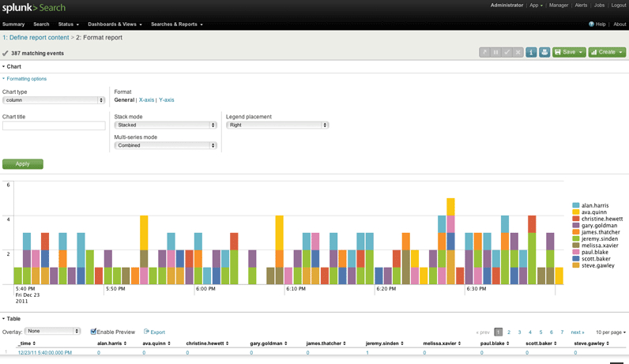
Task: Click the send-to-background arrow icon
Action: (x=484, y=52)
